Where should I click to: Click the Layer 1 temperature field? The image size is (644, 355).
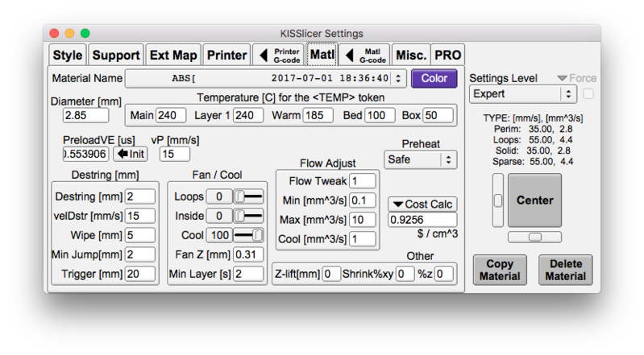[x=248, y=115]
